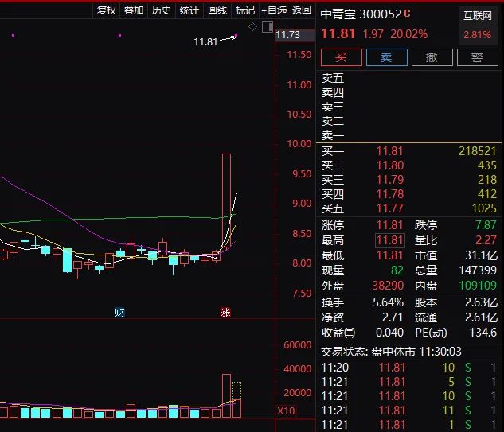Click the 财 financial event marker
Image resolution: width=504 pixels, height=432 pixels.
[x=119, y=313]
